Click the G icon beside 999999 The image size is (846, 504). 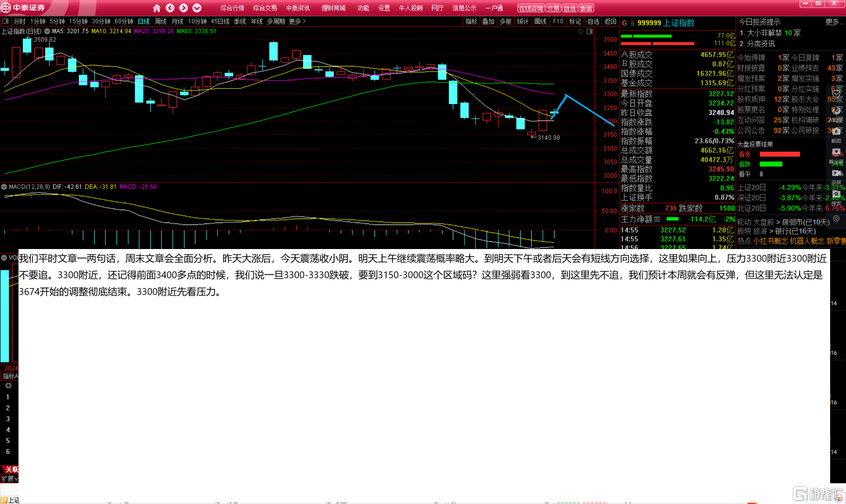[624, 23]
